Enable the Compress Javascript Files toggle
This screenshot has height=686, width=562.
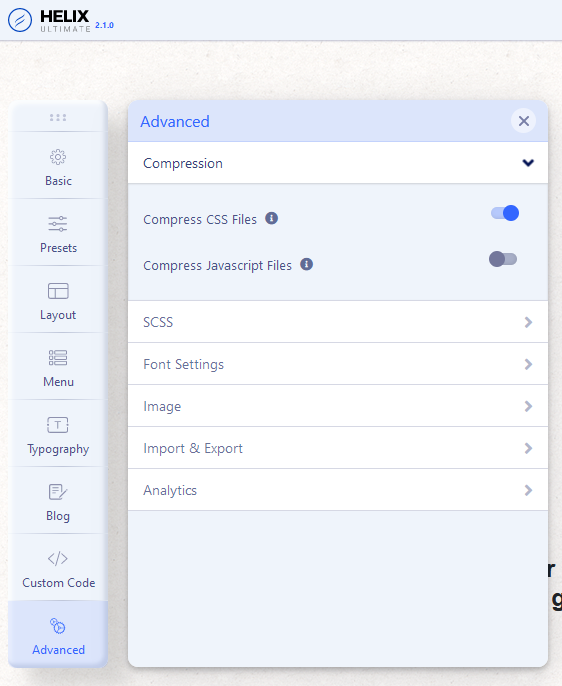(x=503, y=259)
